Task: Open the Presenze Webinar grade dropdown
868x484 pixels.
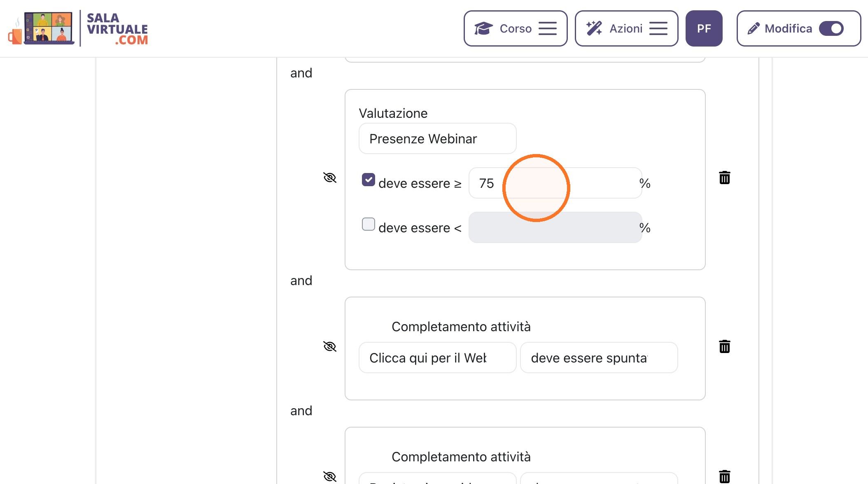Action: coord(437,139)
